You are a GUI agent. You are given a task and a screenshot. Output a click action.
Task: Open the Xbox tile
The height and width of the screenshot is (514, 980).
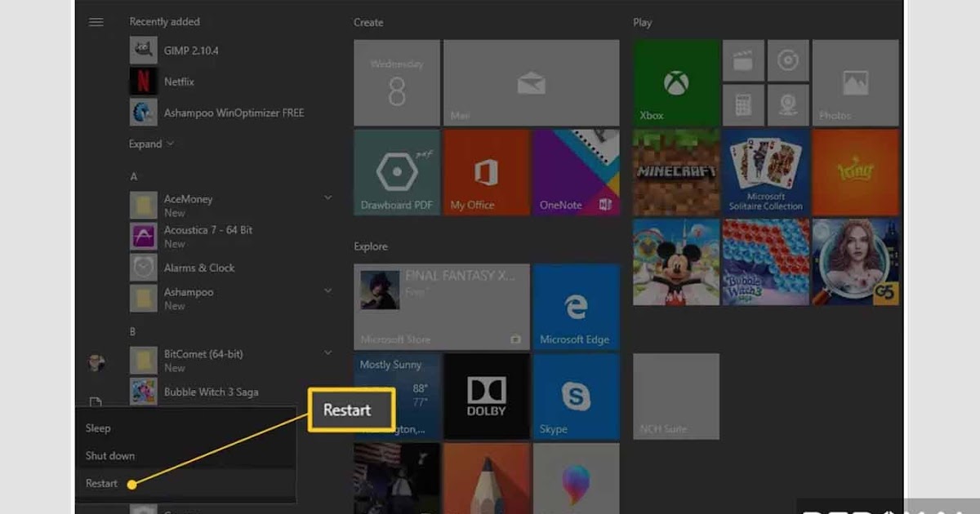pos(676,83)
